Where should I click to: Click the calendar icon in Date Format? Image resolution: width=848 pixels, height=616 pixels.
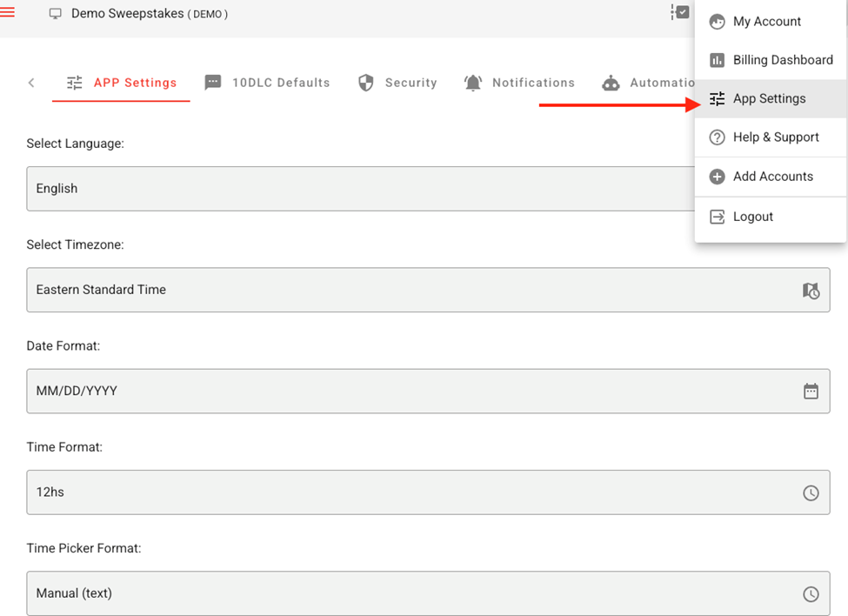(811, 392)
